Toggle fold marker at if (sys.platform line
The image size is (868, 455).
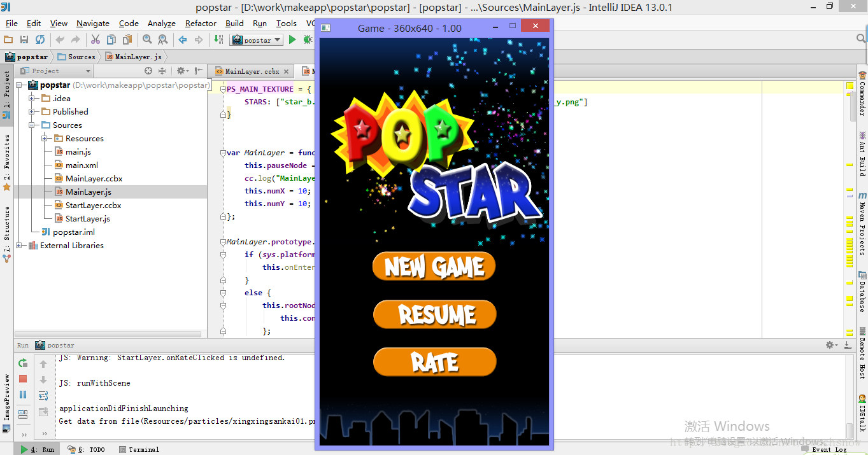223,255
